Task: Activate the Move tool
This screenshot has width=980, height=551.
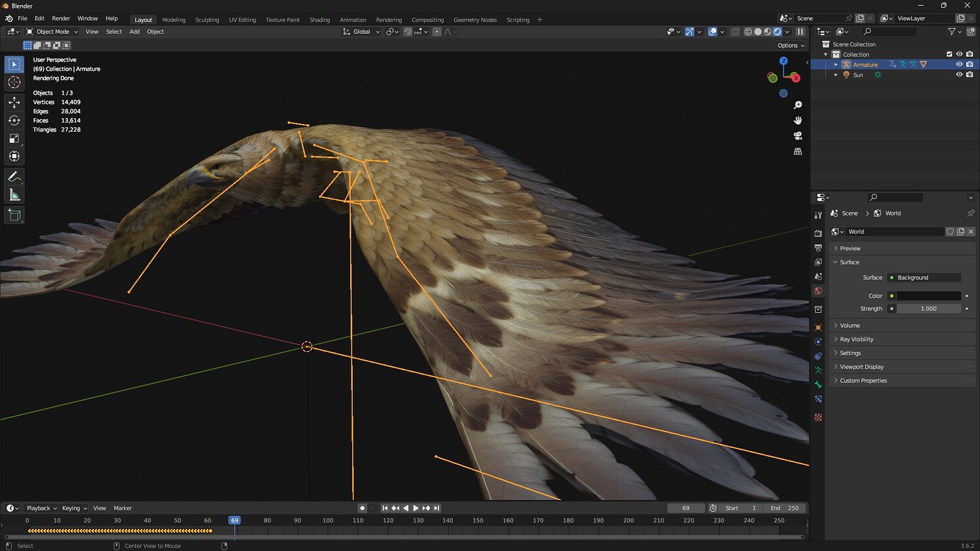Action: 14,102
